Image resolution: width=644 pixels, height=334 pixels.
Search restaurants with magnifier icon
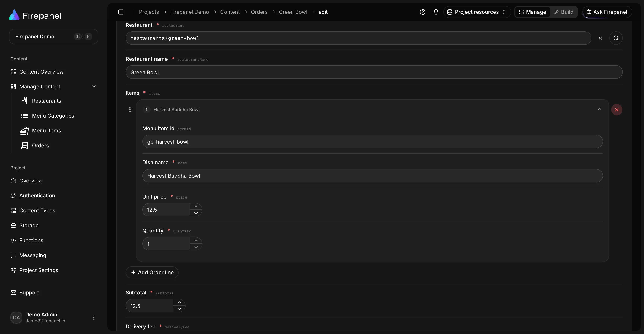click(x=616, y=38)
